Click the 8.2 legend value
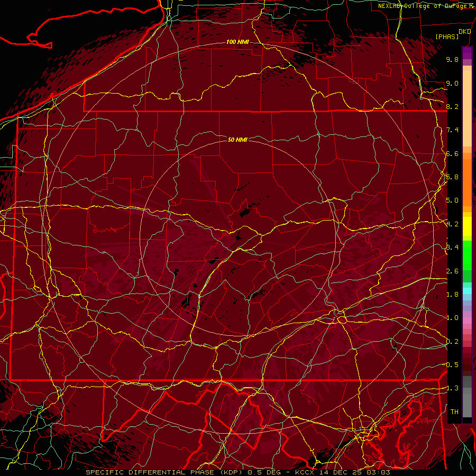 click(x=452, y=106)
